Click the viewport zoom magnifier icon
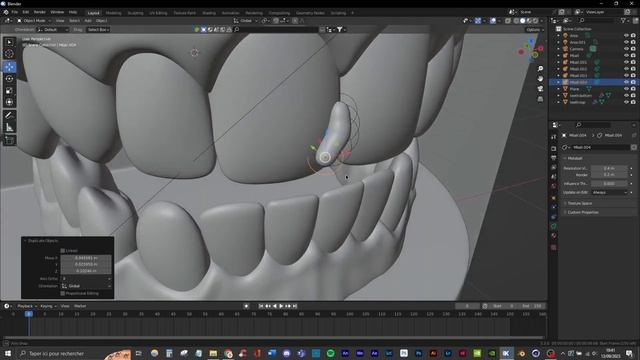This screenshot has width=640, height=360. [x=540, y=69]
